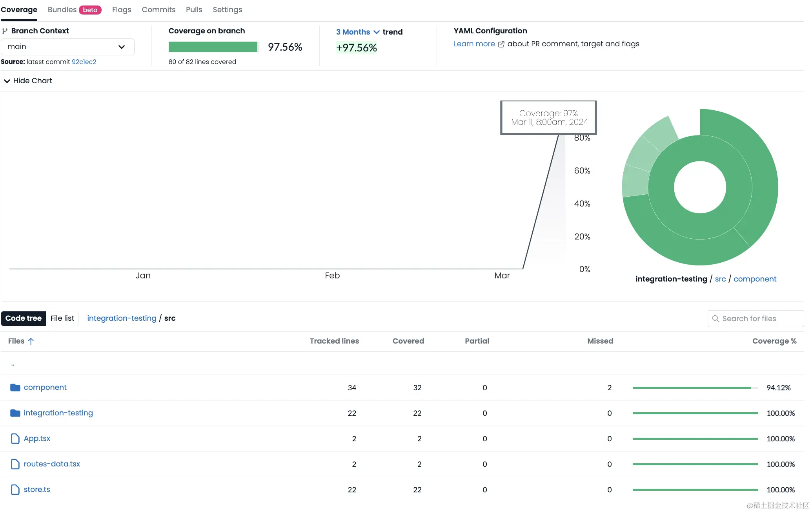This screenshot has height=512, width=812.
Task: Open the main branch dropdown
Action: [x=67, y=47]
